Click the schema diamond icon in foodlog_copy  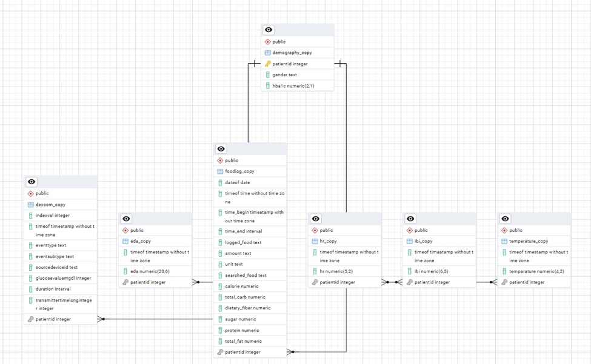point(220,160)
